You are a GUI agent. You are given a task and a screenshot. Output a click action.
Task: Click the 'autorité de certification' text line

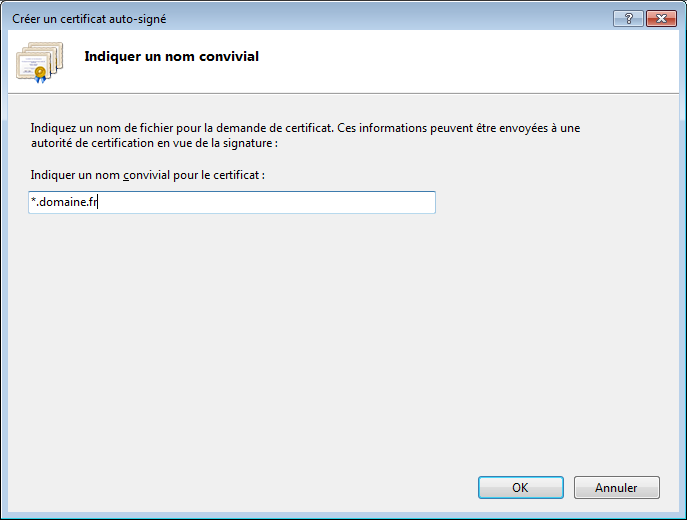tap(154, 143)
